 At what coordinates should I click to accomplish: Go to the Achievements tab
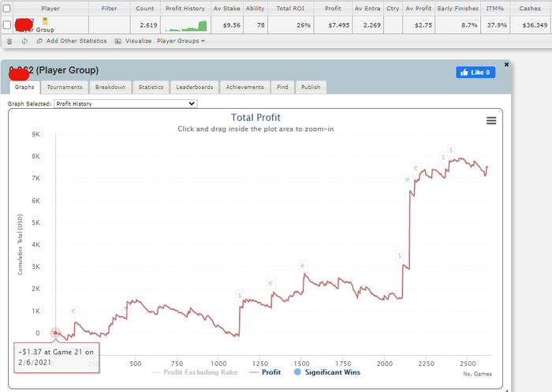(x=244, y=87)
